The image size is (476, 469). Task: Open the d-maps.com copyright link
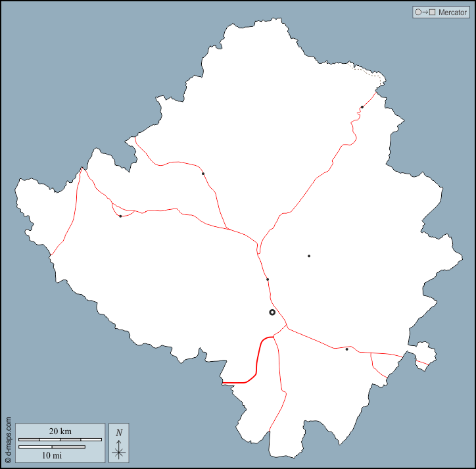8,441
